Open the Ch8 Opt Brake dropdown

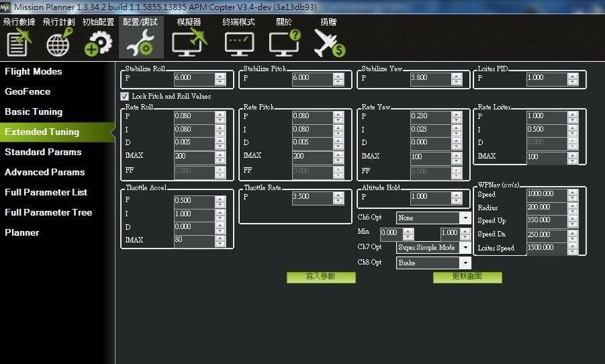tap(433, 263)
